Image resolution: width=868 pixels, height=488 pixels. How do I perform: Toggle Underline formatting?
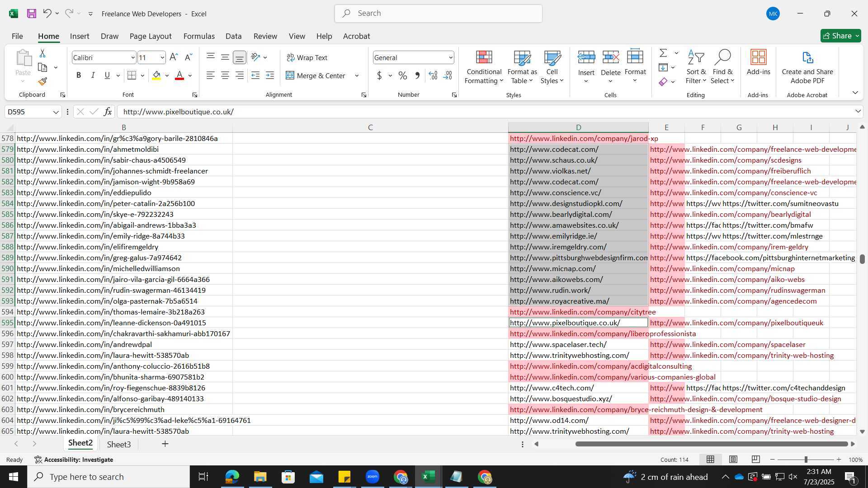pyautogui.click(x=107, y=75)
